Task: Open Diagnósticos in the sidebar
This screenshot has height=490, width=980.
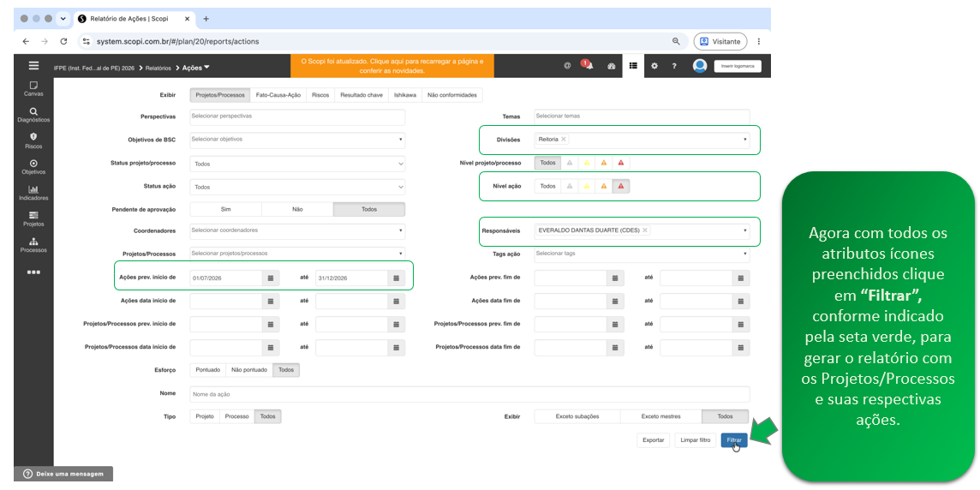Action: tap(33, 115)
